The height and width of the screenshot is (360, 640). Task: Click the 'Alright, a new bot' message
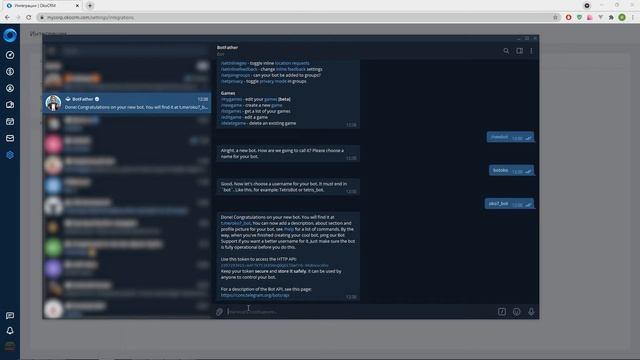(288, 153)
